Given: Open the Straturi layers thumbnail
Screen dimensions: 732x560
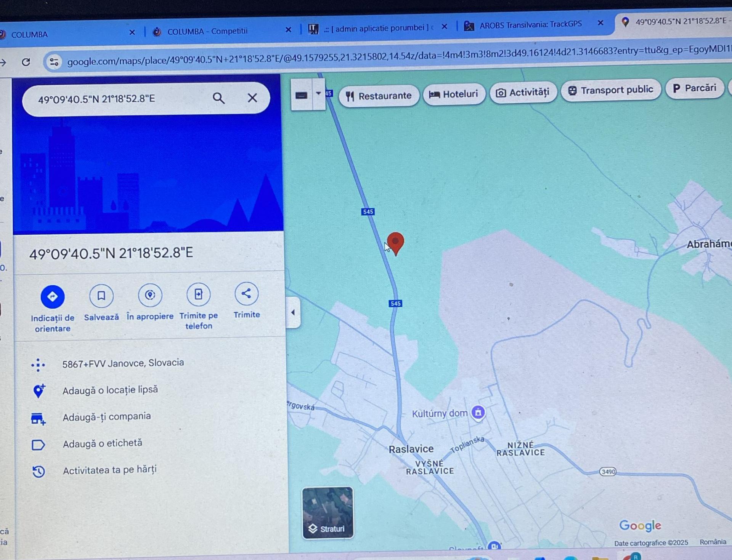Looking at the screenshot, I should 328,512.
